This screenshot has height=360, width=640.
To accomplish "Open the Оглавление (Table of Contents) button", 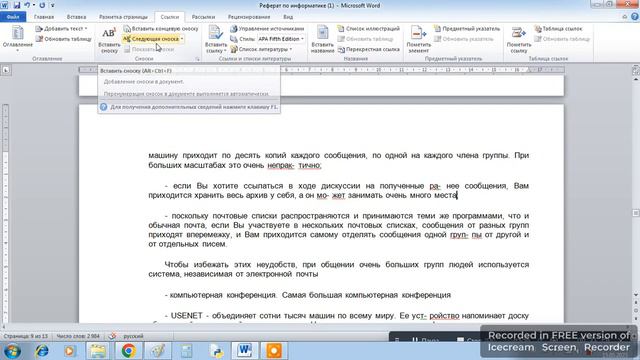I will [x=17, y=38].
